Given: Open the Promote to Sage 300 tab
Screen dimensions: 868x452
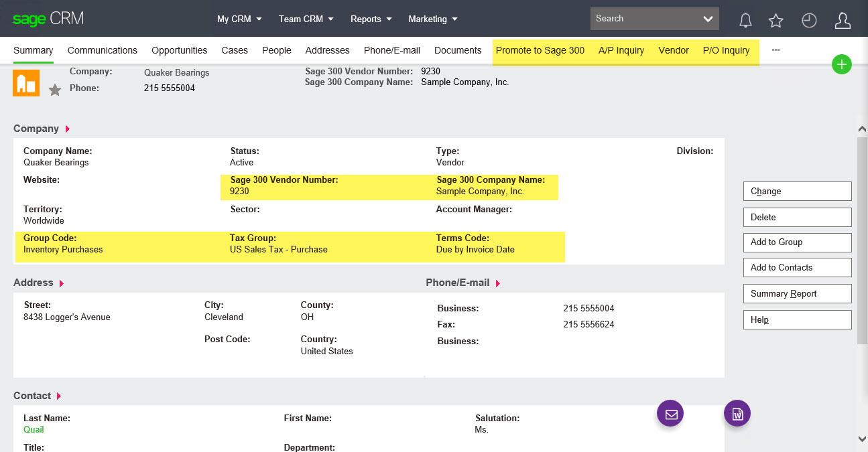Looking at the screenshot, I should click(540, 50).
